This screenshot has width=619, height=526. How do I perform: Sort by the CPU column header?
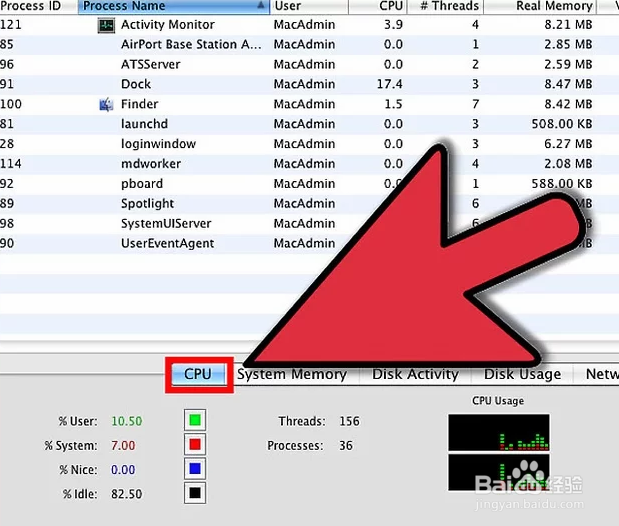(378, 6)
